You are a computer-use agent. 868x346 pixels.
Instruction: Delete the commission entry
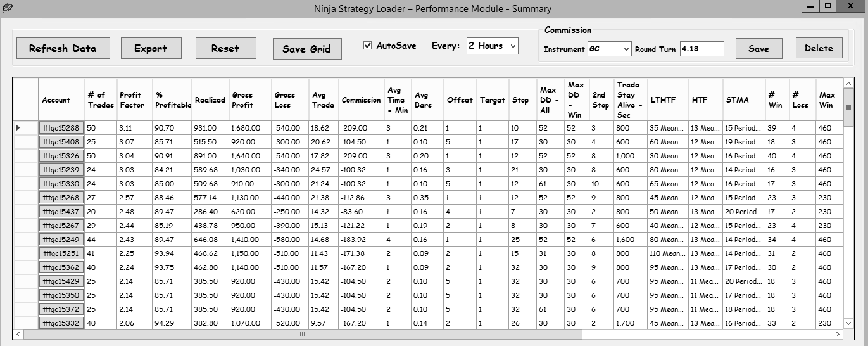tap(819, 48)
